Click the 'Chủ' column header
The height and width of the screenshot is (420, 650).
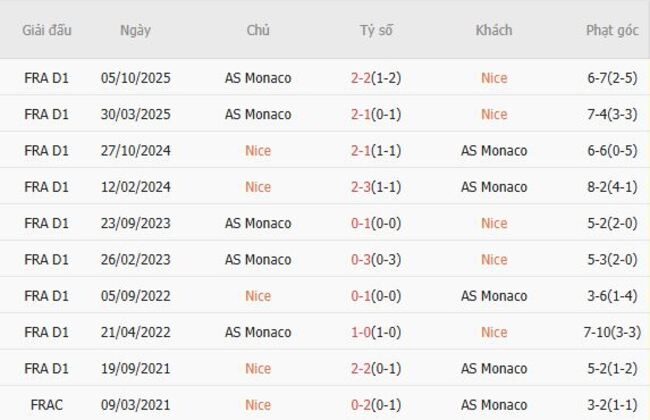click(258, 30)
